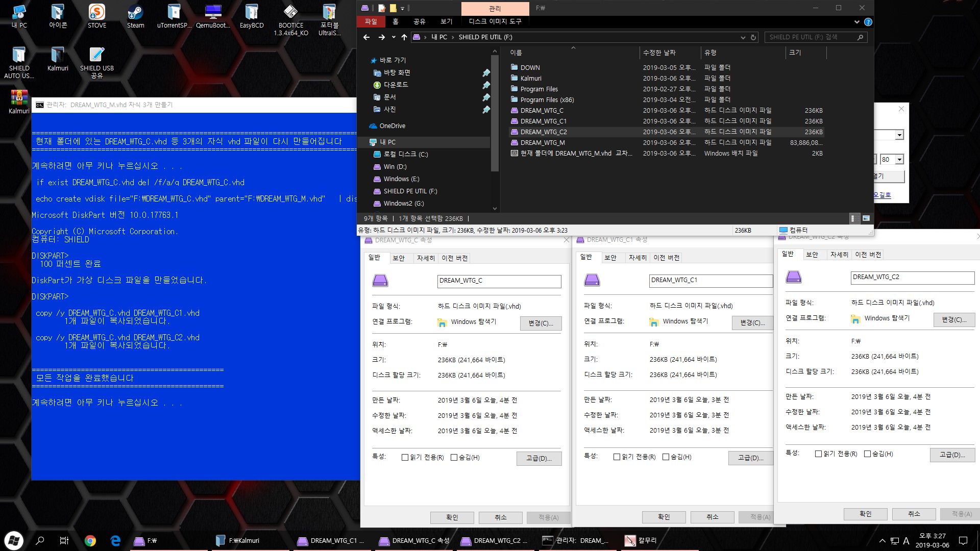Launch the Kalmuri WinRAR desktop icon
Screen dimensions: 980x551
(x=19, y=102)
